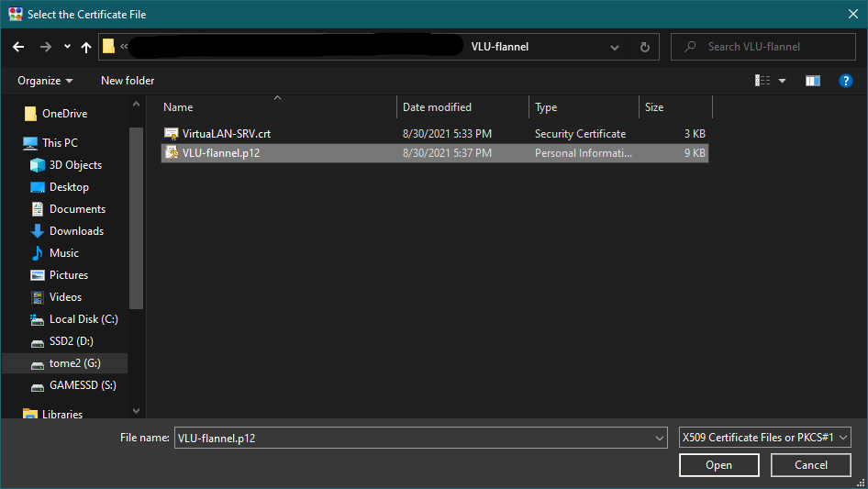Open the change view options dropdown
This screenshot has width=868, height=489.
click(x=782, y=81)
